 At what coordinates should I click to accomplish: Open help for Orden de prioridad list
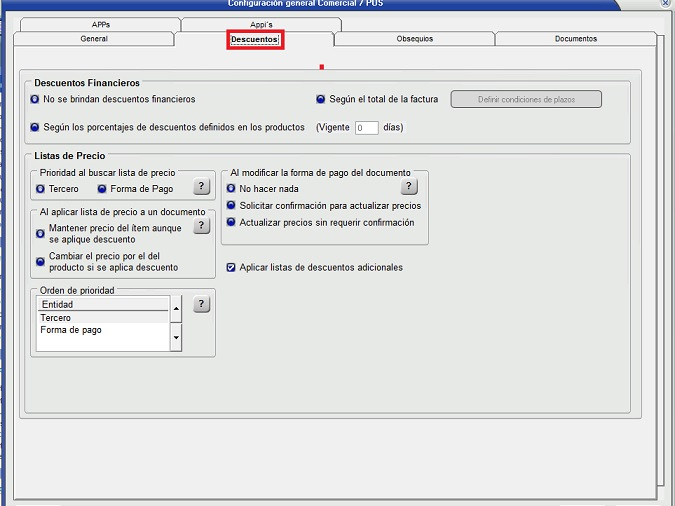201,304
